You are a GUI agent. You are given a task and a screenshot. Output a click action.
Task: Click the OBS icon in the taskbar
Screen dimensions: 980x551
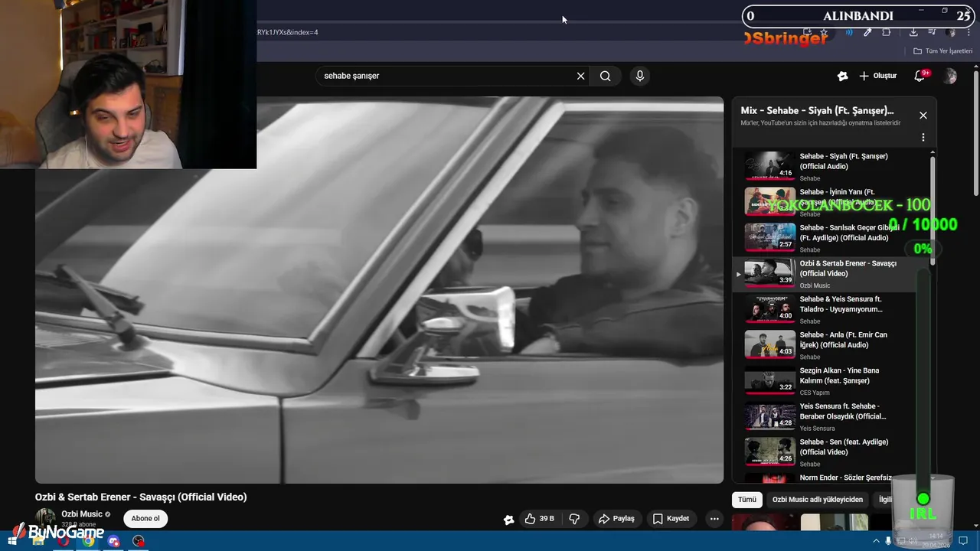point(139,541)
